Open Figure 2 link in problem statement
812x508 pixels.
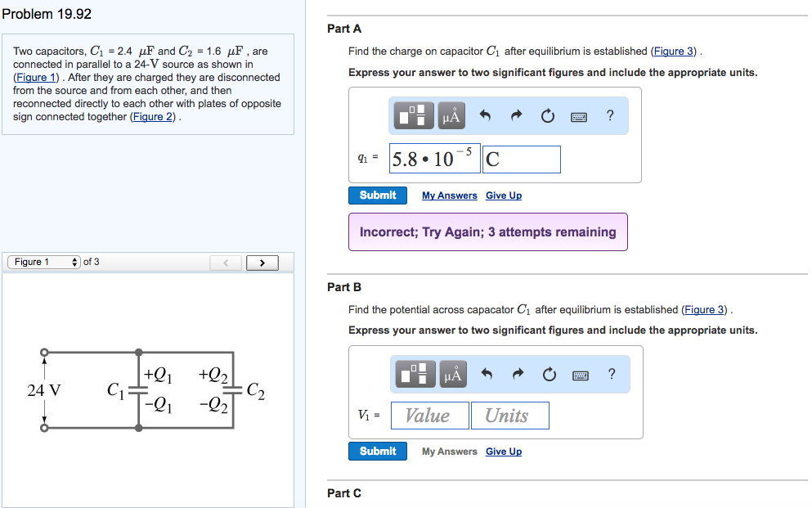point(153,117)
